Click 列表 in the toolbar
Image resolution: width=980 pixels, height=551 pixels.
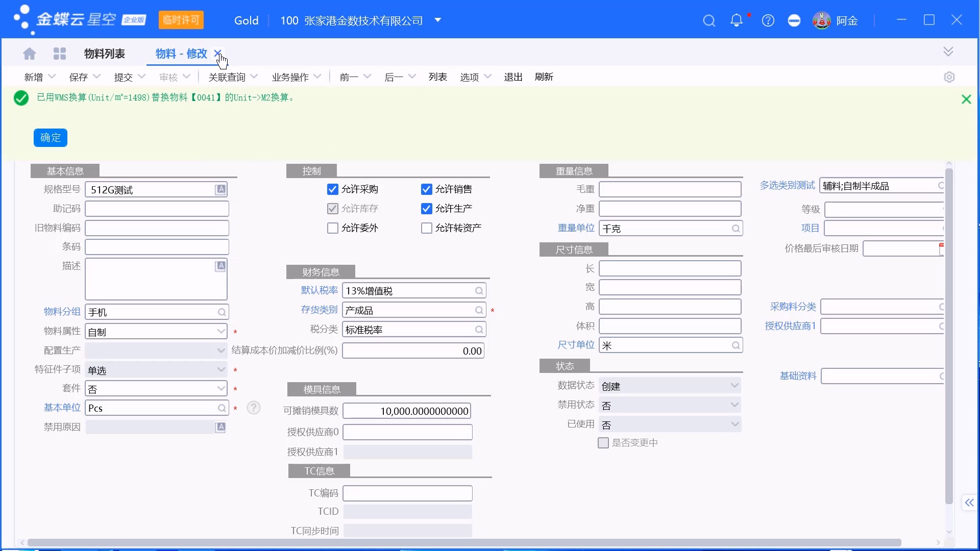tap(438, 77)
